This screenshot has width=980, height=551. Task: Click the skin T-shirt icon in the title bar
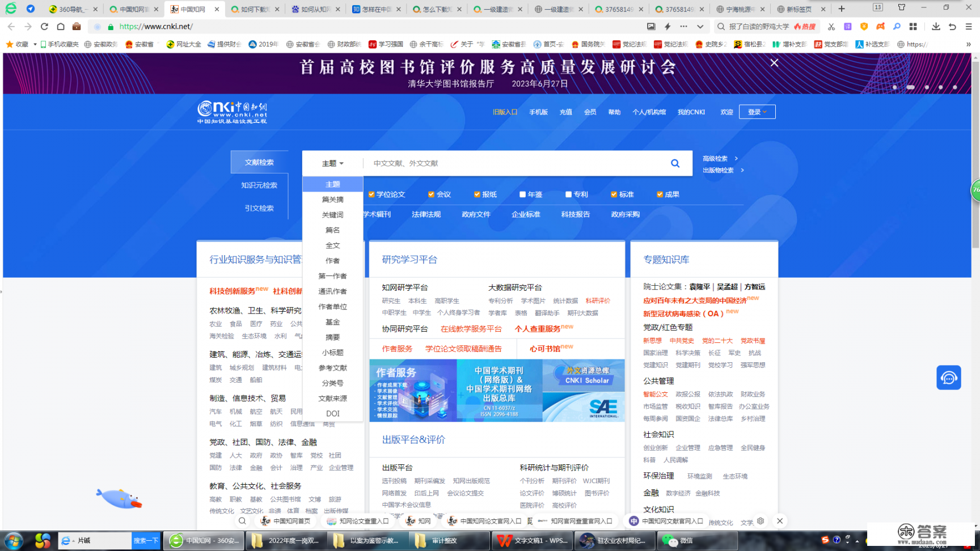[901, 7]
